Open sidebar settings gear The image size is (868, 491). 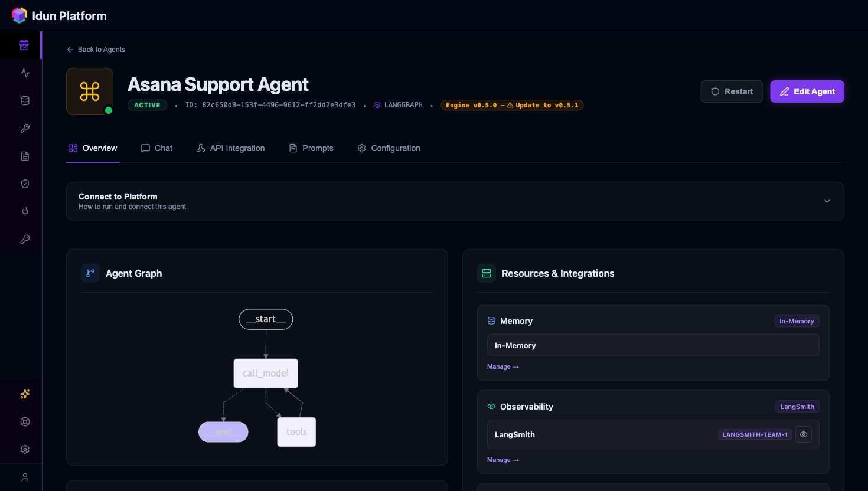[24, 449]
